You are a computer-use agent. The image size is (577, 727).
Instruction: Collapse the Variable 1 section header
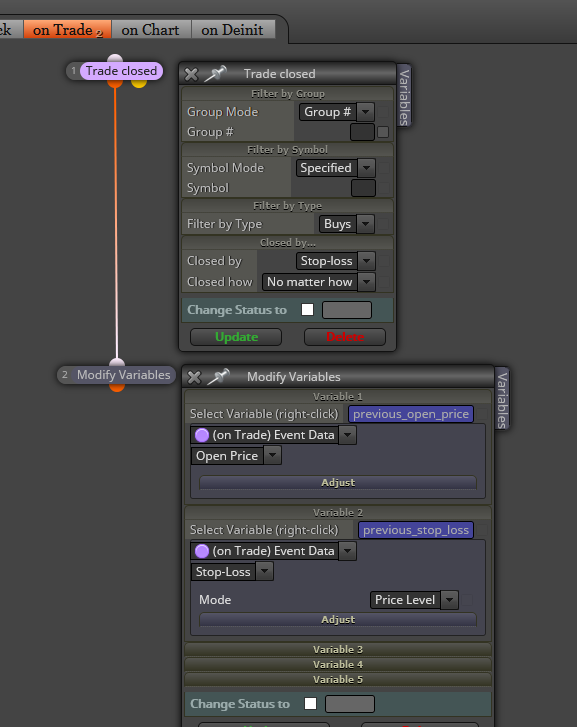click(x=338, y=396)
